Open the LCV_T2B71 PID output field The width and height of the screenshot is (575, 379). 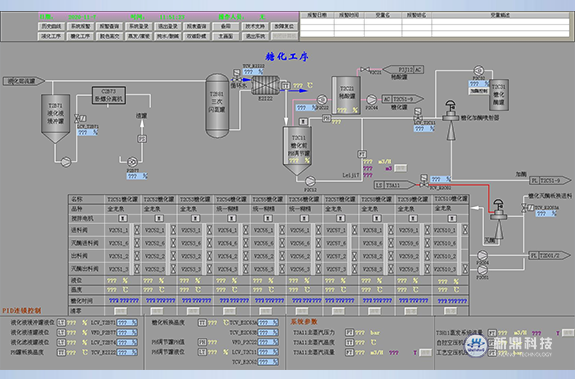coord(127,323)
